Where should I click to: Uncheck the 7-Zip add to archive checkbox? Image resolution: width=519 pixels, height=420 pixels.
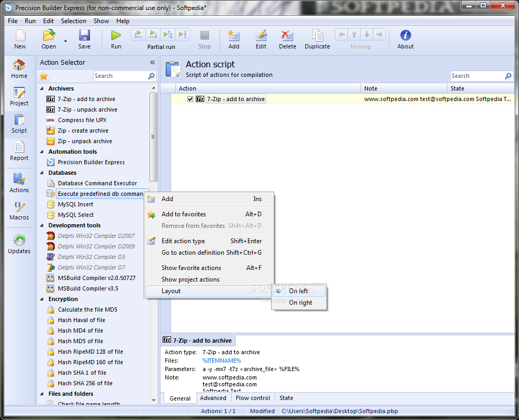tap(191, 99)
